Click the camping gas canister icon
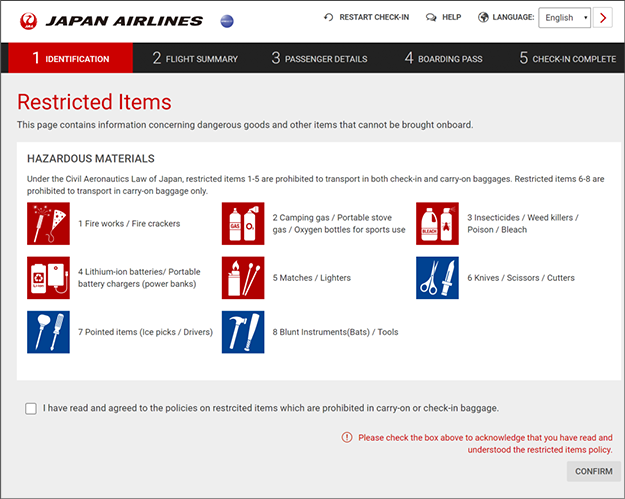This screenshot has height=499, width=625. [x=243, y=223]
